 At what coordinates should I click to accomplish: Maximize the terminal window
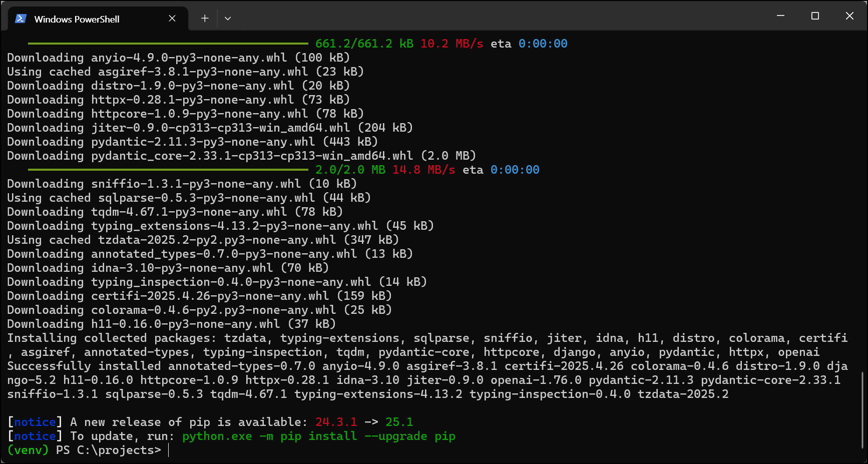[x=815, y=16]
